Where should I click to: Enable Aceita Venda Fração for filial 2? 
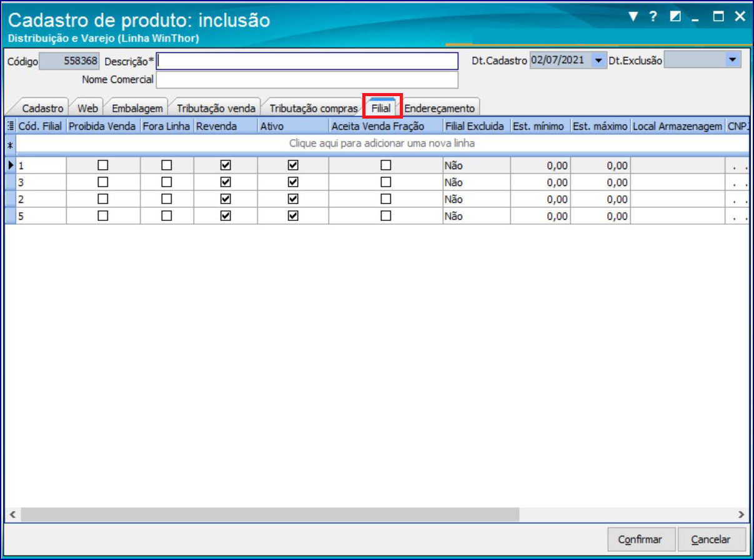point(386,199)
